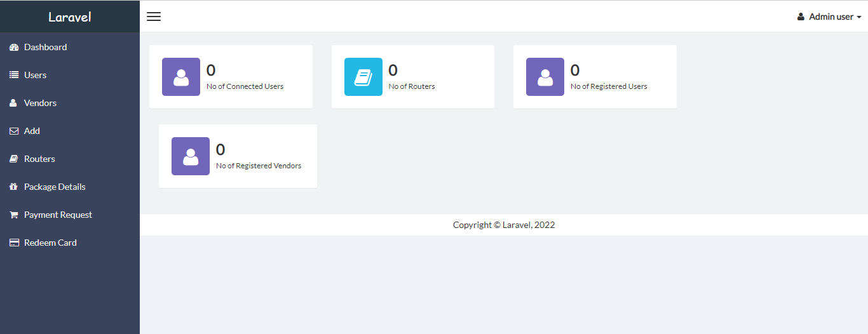
Task: Click the No of Registered Users card
Action: tap(595, 77)
